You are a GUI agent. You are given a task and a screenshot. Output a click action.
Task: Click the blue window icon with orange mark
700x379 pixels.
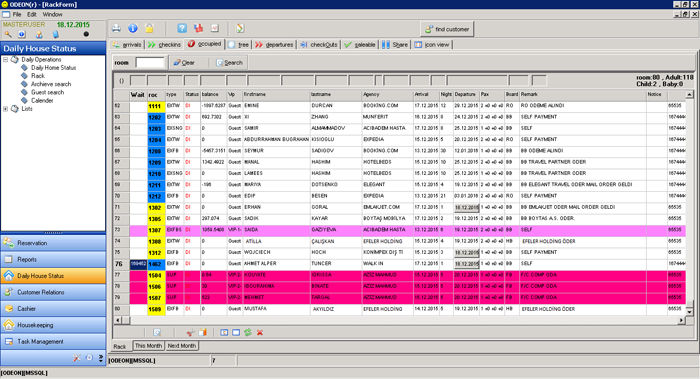pos(224,332)
